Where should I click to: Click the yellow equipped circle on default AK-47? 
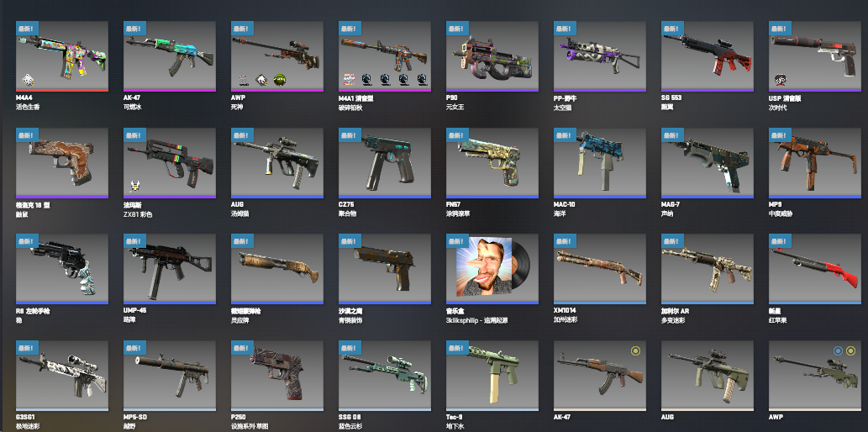(635, 350)
